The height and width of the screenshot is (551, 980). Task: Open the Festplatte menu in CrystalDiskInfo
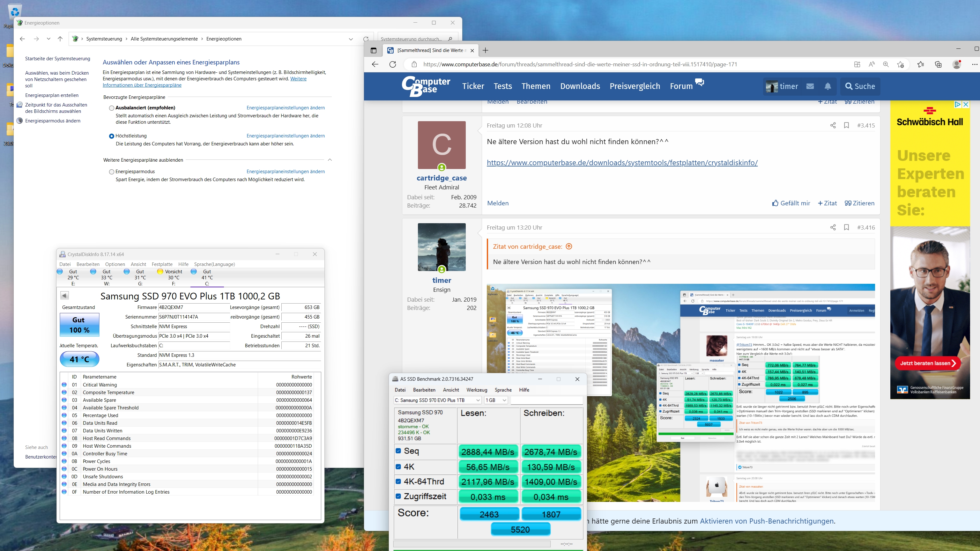click(162, 264)
